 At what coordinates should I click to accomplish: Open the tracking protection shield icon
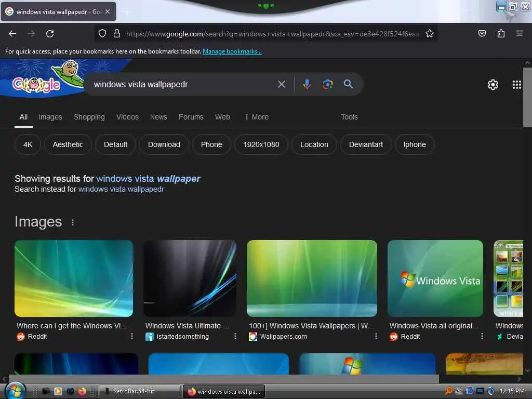102,33
